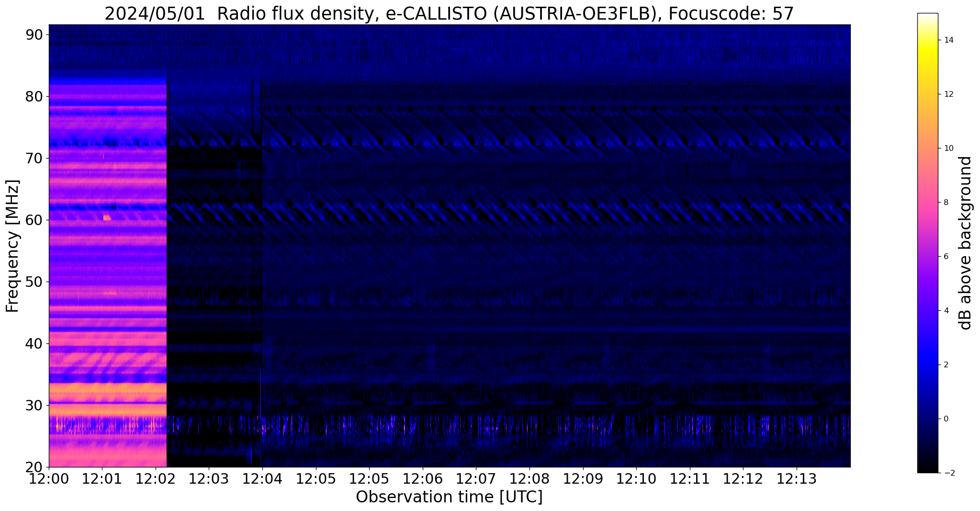Viewport: 980px width, 511px height.
Task: Click the 12:10 time tick label
Action: pos(636,479)
